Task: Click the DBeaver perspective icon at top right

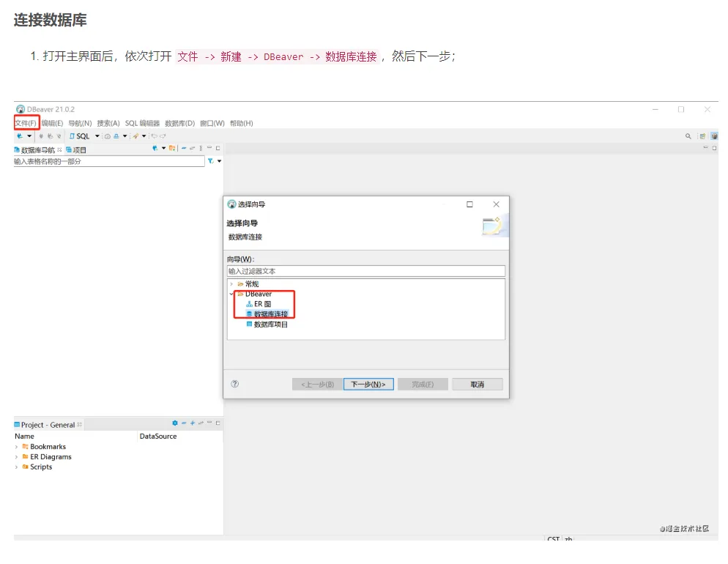Action: pyautogui.click(x=714, y=136)
